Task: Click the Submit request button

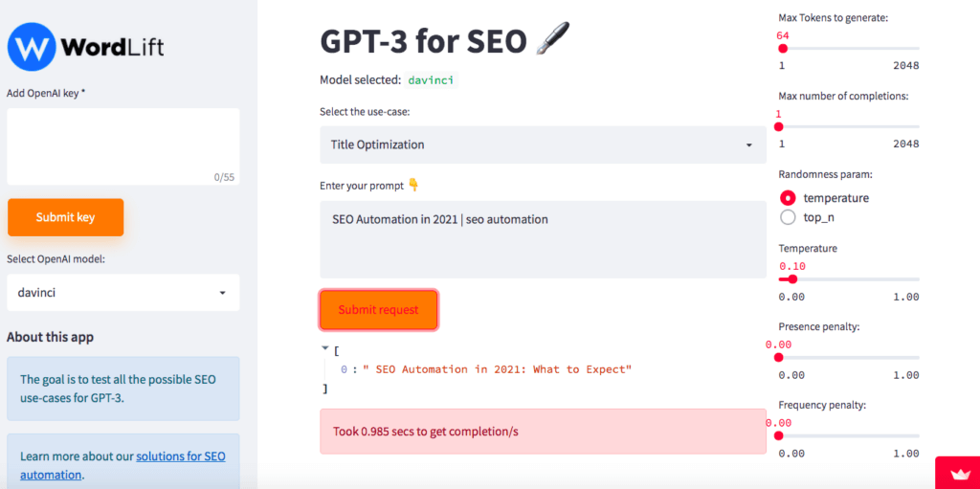Action: (x=378, y=309)
